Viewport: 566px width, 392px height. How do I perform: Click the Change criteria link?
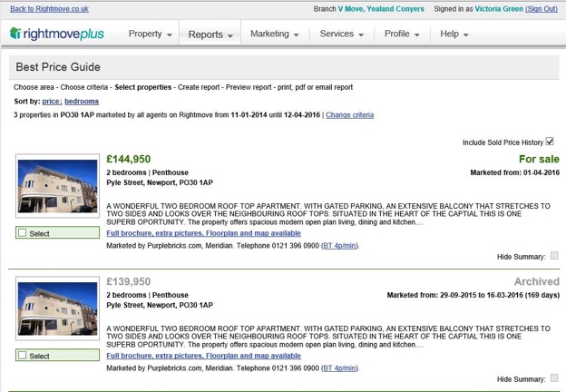(x=349, y=115)
